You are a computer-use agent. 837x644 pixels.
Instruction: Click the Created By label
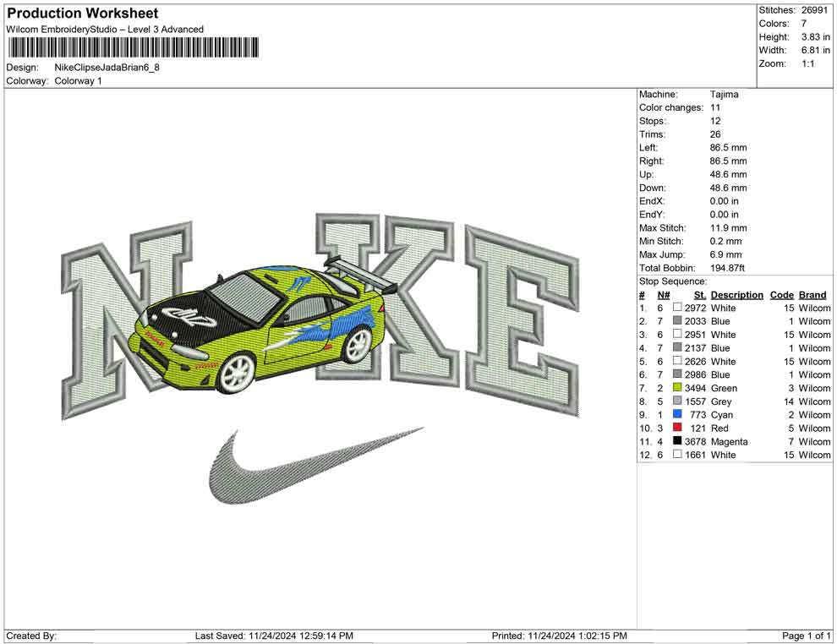[31, 636]
